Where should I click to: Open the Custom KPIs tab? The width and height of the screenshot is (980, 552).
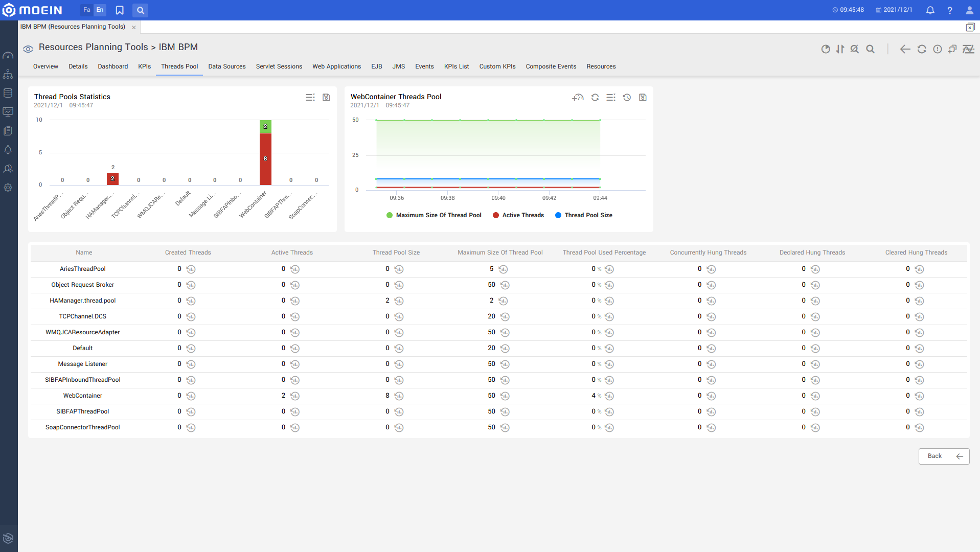click(x=497, y=66)
